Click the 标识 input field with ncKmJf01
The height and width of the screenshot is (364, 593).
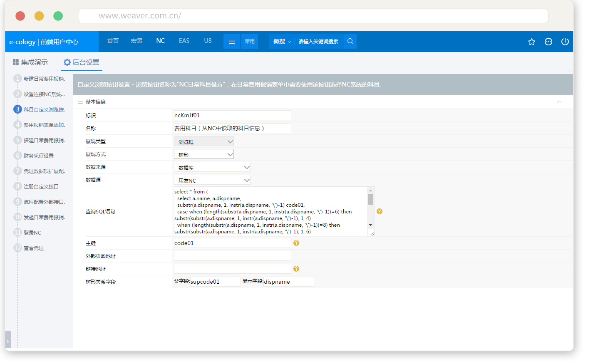click(x=232, y=115)
